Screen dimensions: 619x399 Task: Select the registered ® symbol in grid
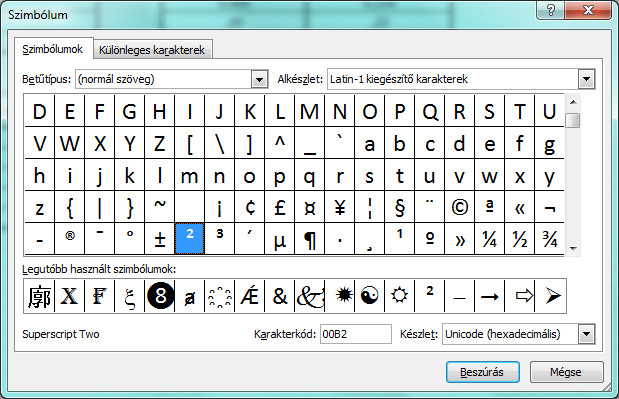(x=69, y=239)
